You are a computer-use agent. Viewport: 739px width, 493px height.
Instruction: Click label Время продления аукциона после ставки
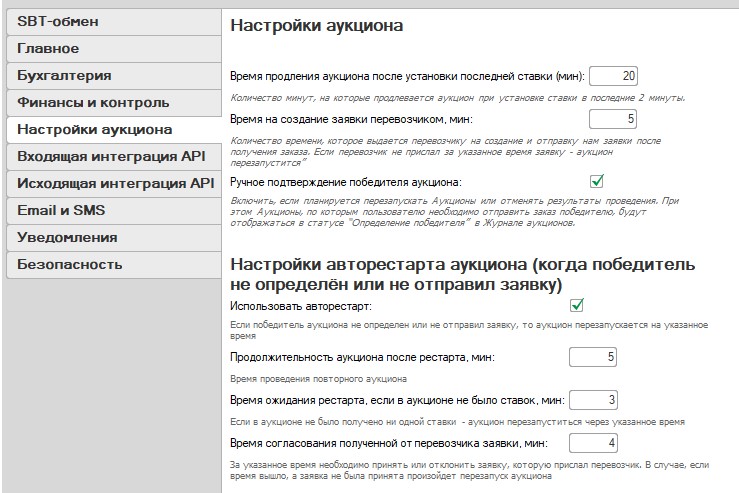407,76
